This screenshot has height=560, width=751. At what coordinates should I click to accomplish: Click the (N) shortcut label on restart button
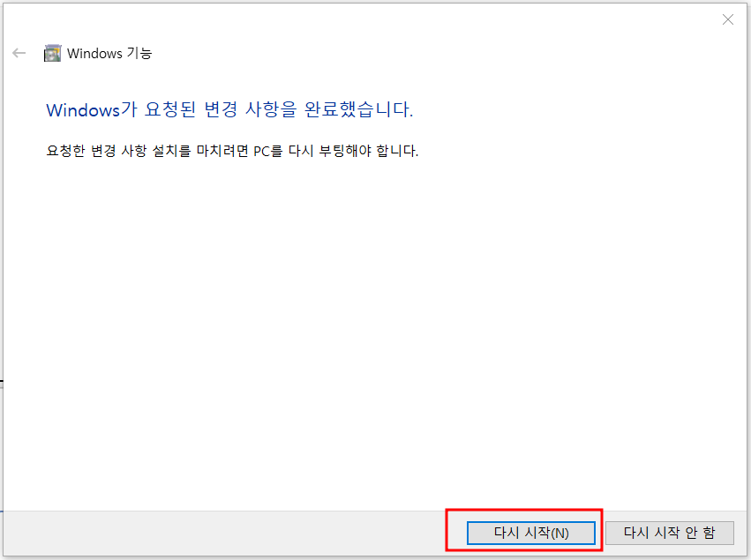click(559, 533)
